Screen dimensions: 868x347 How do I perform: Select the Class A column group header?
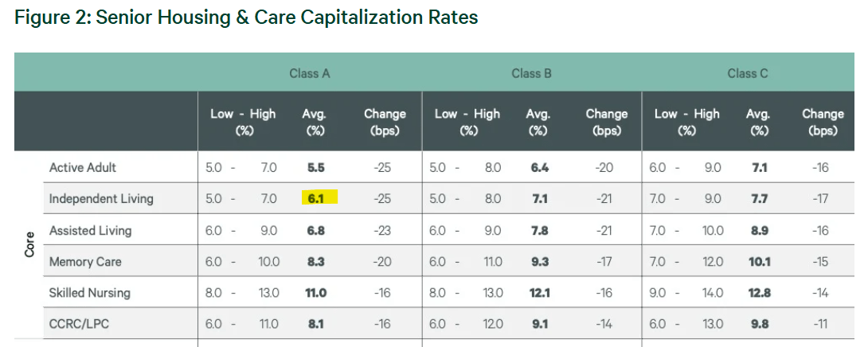[309, 73]
